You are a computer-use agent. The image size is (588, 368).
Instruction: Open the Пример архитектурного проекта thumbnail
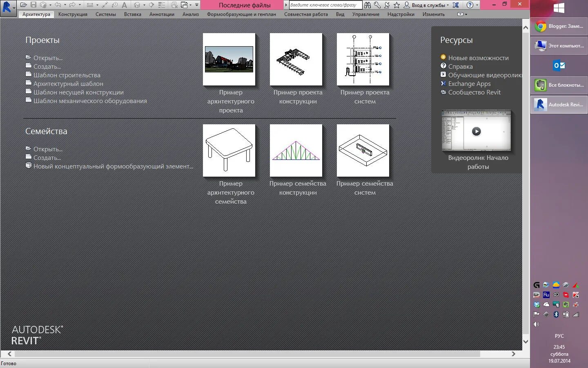pos(229,59)
